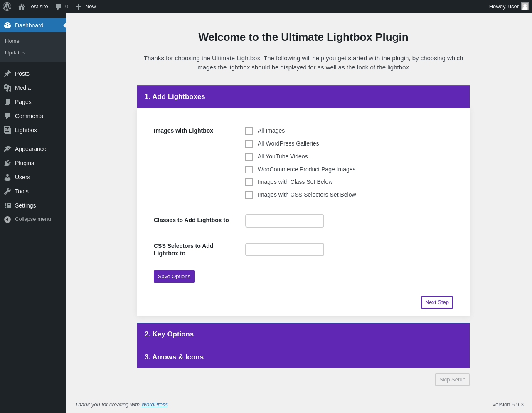Open Media via its camera-music icon
This screenshot has width=532, height=413.
(7, 88)
